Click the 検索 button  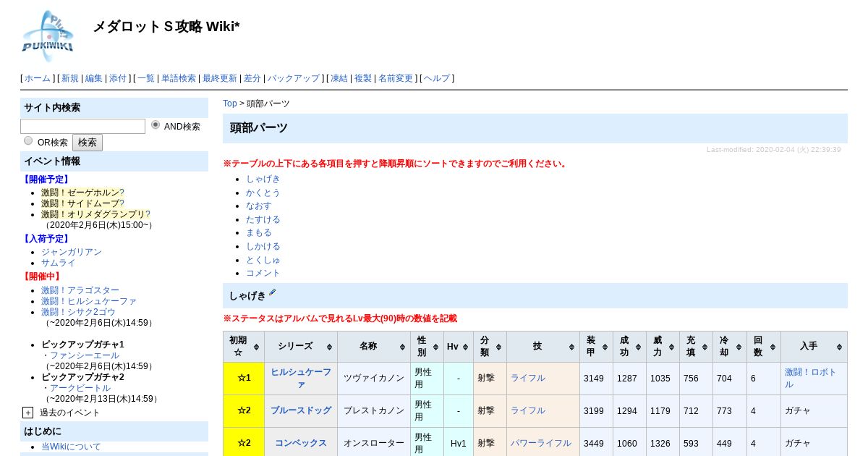point(88,143)
